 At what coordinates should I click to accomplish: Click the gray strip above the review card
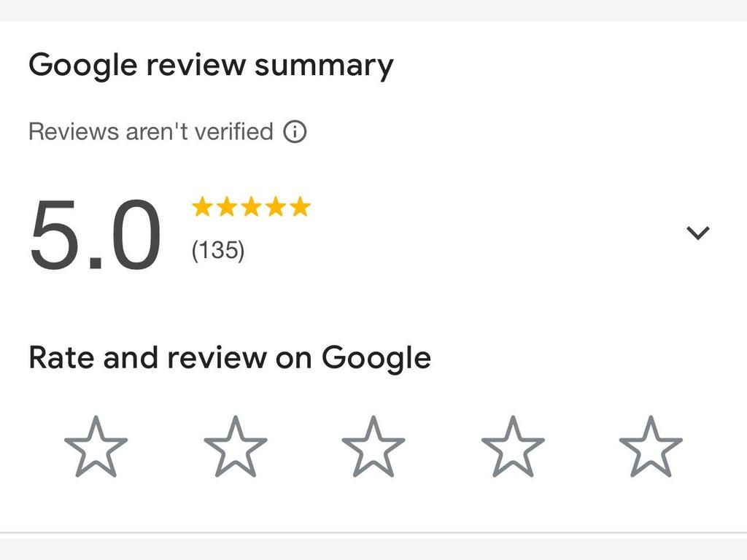[373, 10]
